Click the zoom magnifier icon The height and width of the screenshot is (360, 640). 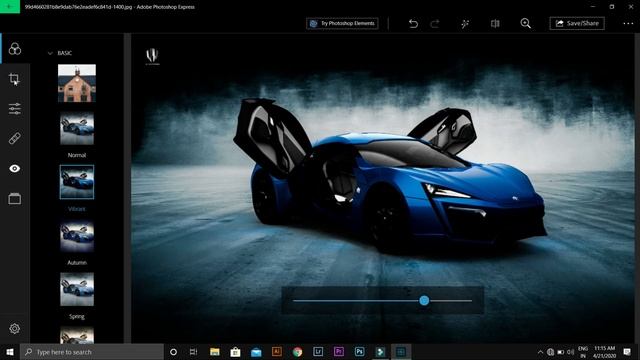(526, 24)
